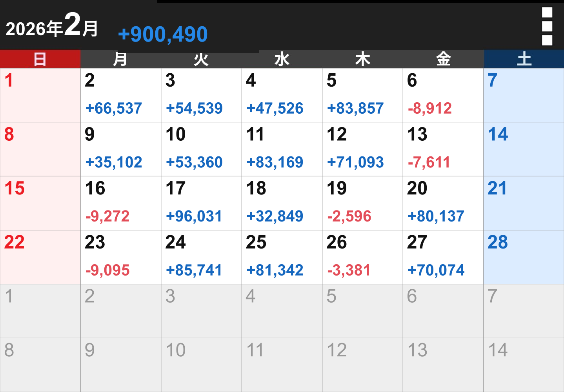Open the day cell showing -9,272
564x392 pixels.
pos(121,203)
